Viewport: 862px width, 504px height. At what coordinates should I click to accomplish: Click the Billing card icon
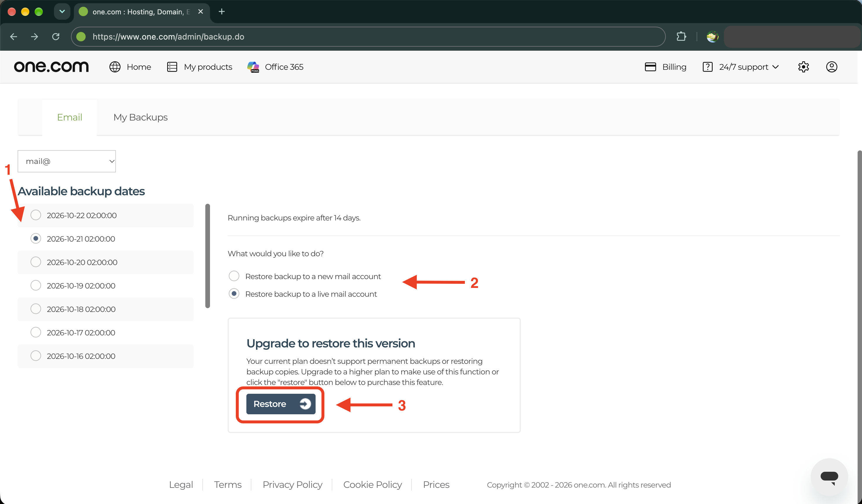650,67
